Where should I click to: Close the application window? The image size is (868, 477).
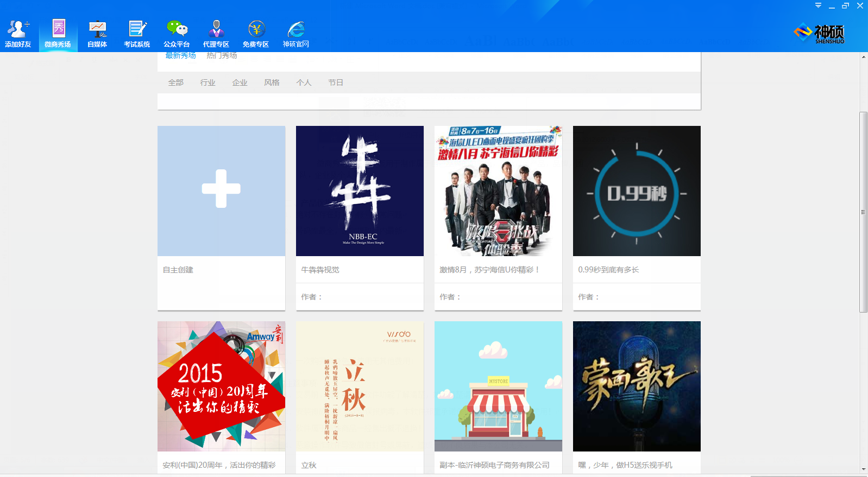point(860,6)
